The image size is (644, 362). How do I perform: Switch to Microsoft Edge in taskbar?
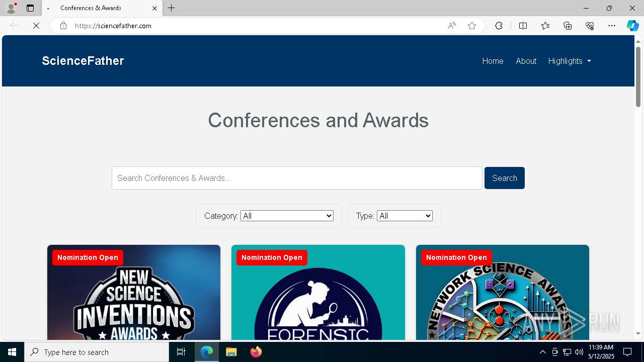[x=207, y=352]
